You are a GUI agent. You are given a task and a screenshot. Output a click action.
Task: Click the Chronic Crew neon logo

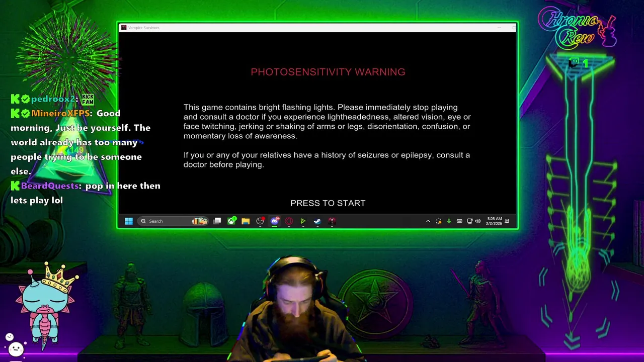[577, 28]
